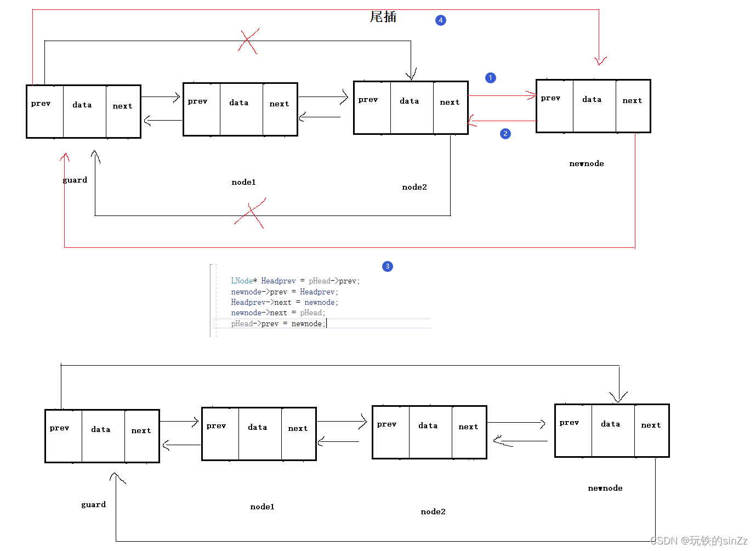Viewport: 756px width, 551px height.
Task: Click node1's 'next' cell, upper diagram
Action: (280, 109)
